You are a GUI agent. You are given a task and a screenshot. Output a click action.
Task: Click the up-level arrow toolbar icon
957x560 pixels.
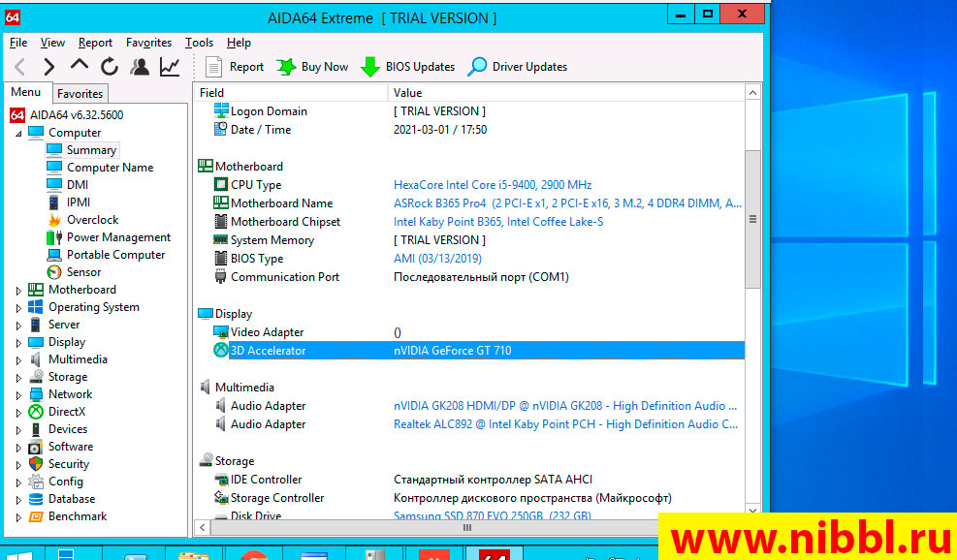click(80, 66)
